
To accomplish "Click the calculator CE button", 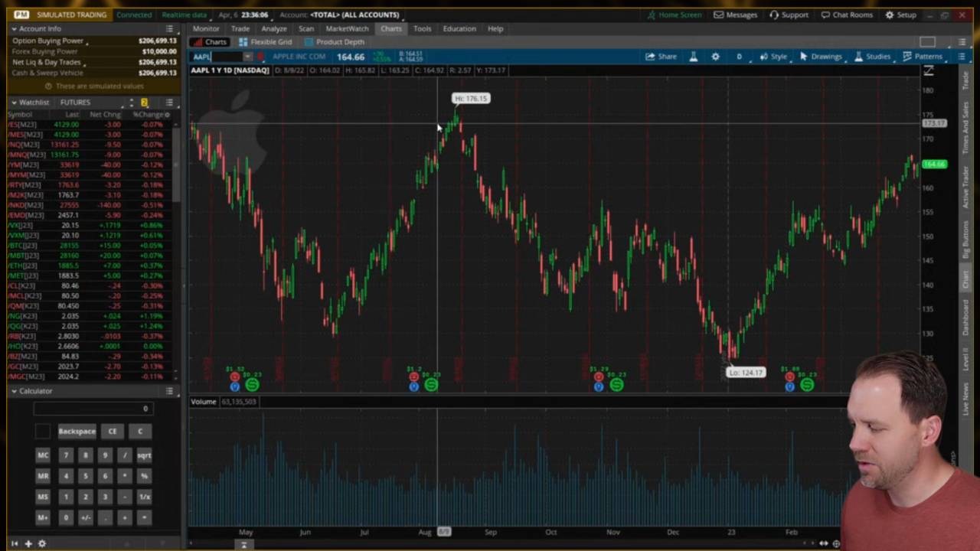I will [113, 432].
